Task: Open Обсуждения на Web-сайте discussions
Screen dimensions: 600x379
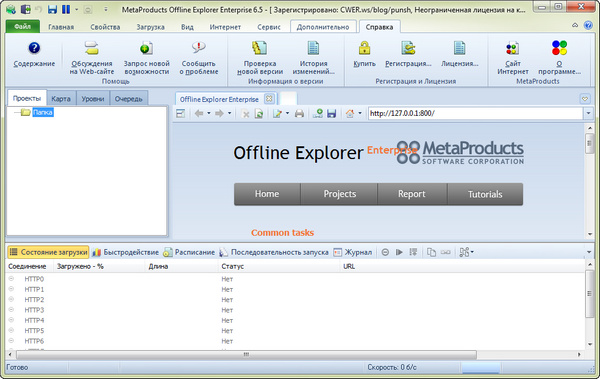Action: [x=92, y=57]
